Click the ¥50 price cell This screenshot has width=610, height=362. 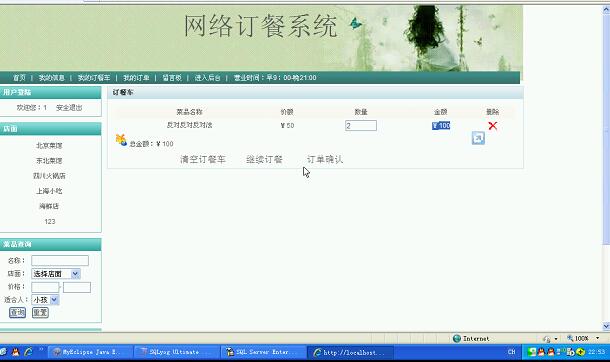click(x=287, y=126)
